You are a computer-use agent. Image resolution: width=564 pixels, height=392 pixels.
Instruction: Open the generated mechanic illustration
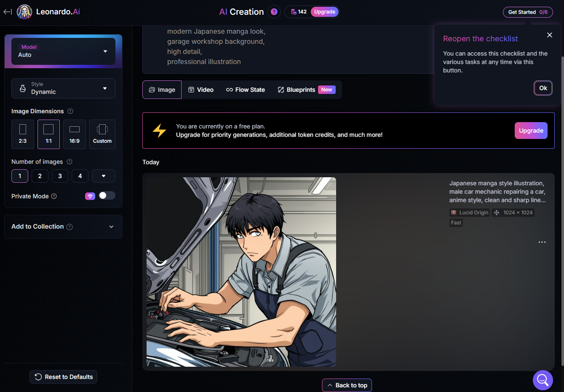click(241, 271)
